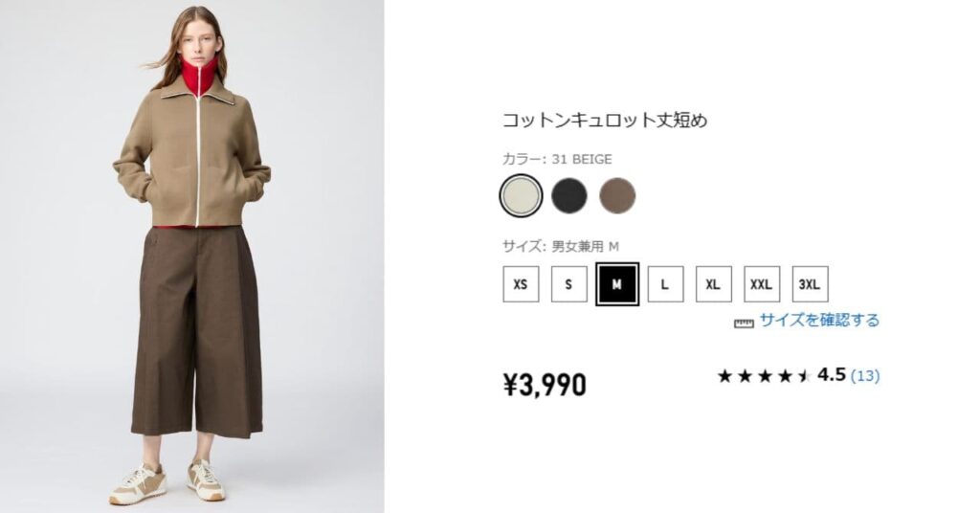Click the ruler icon beside size guide

(x=744, y=323)
